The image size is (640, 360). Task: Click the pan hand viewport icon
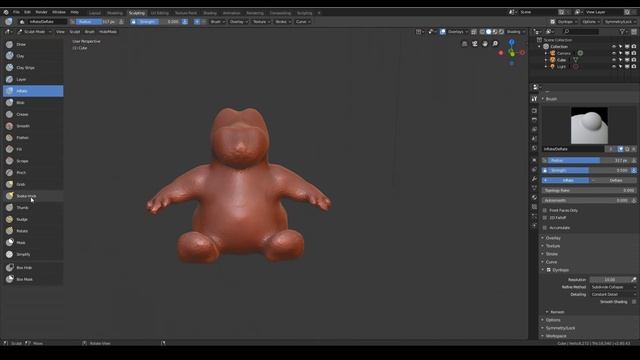485,44
